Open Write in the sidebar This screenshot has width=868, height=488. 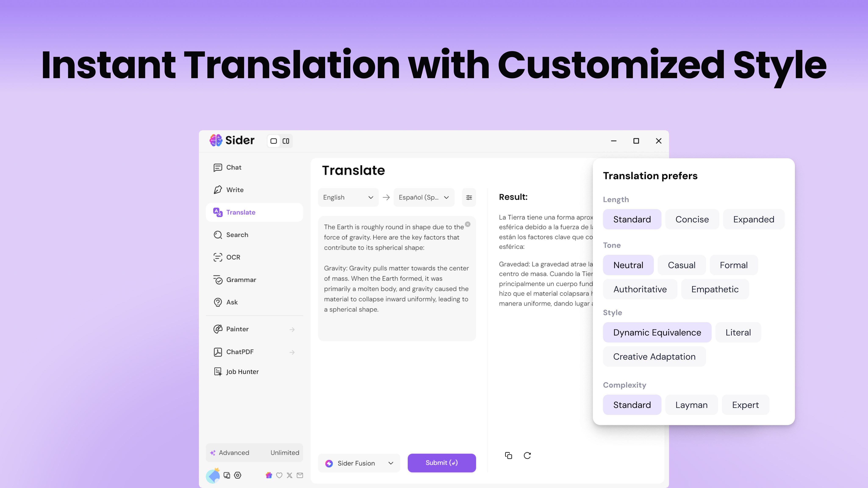[x=254, y=190]
